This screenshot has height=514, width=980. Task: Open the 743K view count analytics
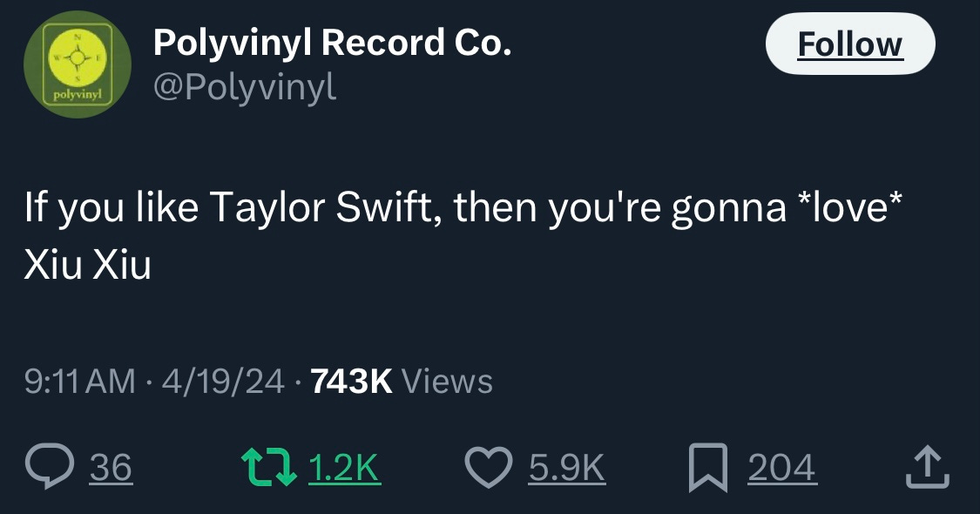351,382
